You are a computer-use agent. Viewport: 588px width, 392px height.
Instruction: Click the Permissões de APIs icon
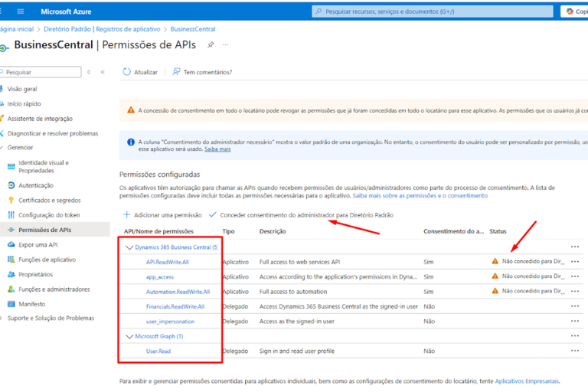point(11,230)
